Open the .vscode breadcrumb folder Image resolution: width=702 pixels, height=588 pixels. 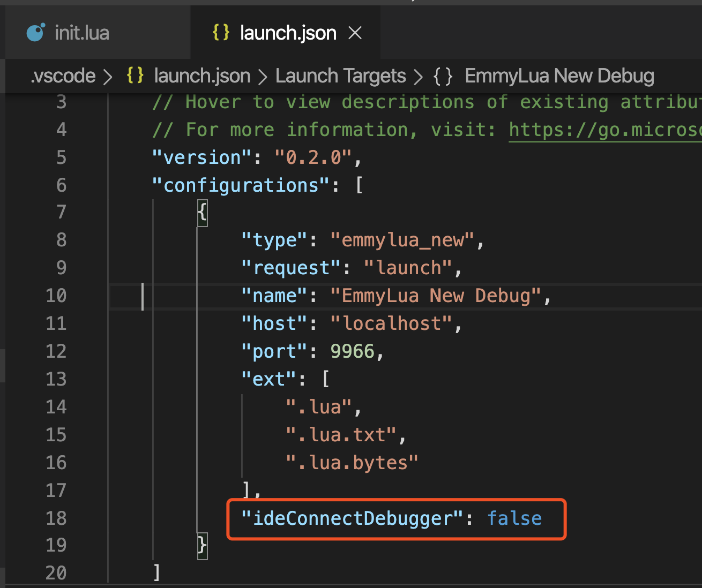pos(63,76)
